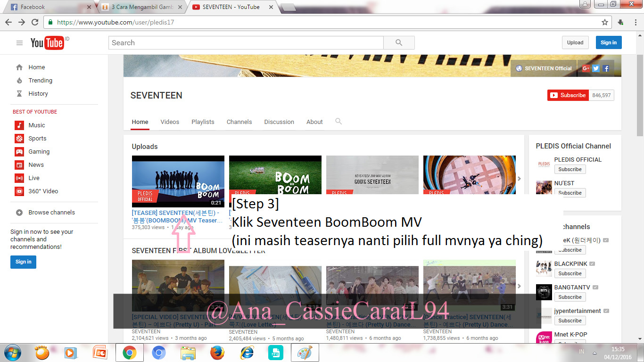Click the browser back arrow

click(9, 22)
